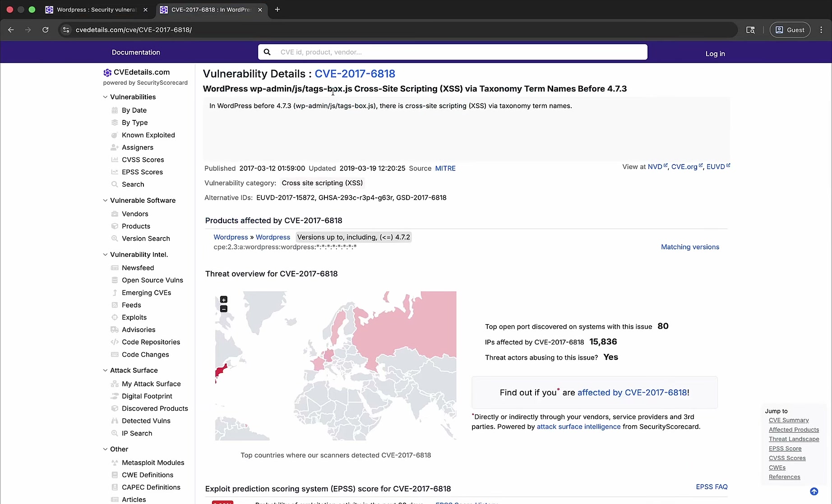
Task: Click the By Date calendar icon
Action: (x=115, y=110)
